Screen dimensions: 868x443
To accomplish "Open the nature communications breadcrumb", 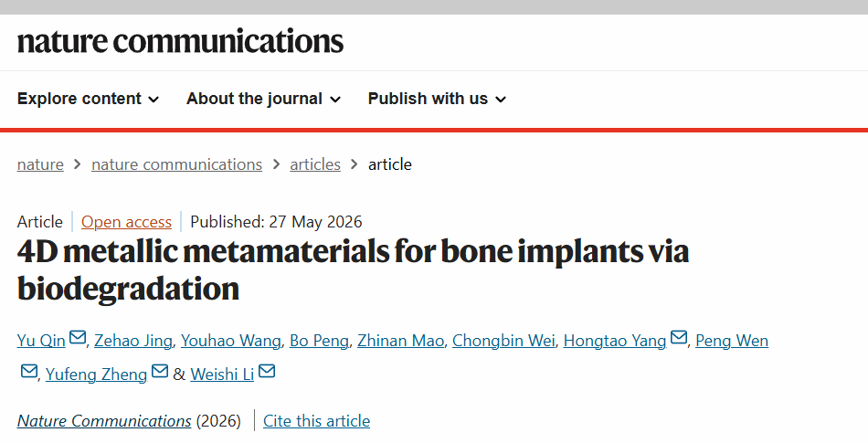I will click(176, 164).
